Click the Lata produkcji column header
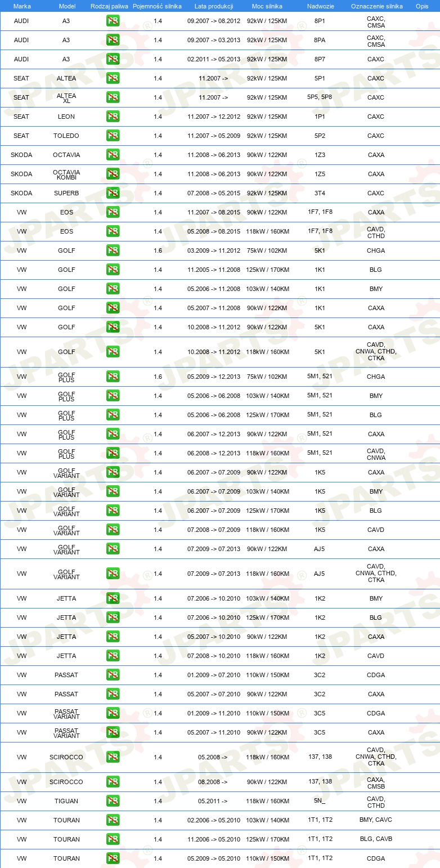 (x=214, y=6)
